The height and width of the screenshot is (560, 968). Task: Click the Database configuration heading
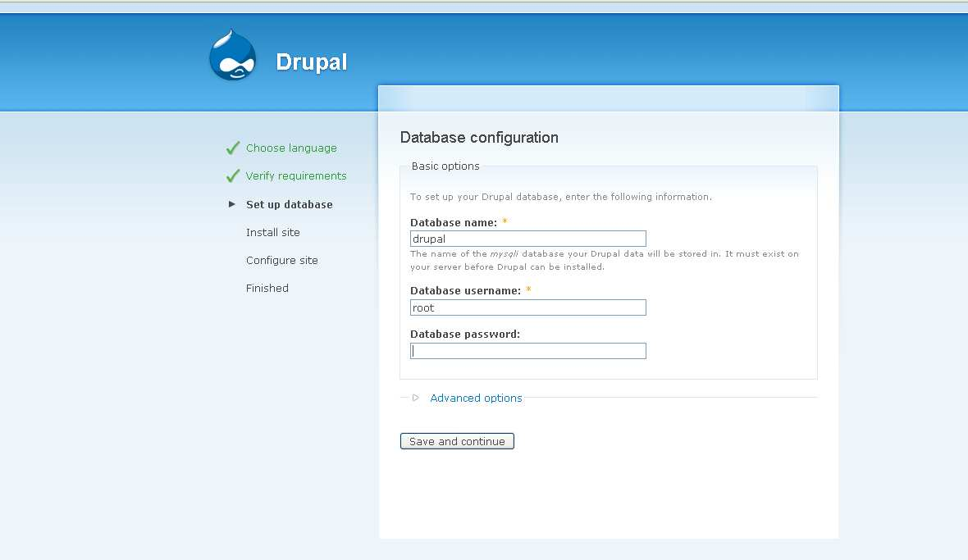pos(479,137)
